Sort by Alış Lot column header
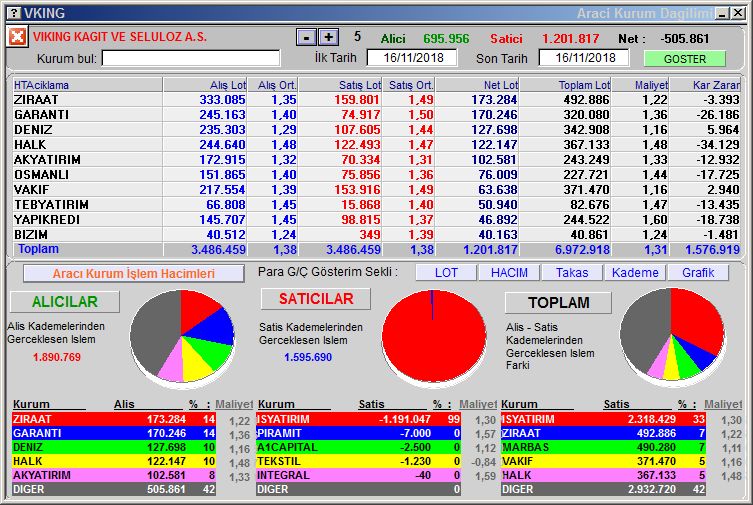753x505 pixels. point(206,85)
